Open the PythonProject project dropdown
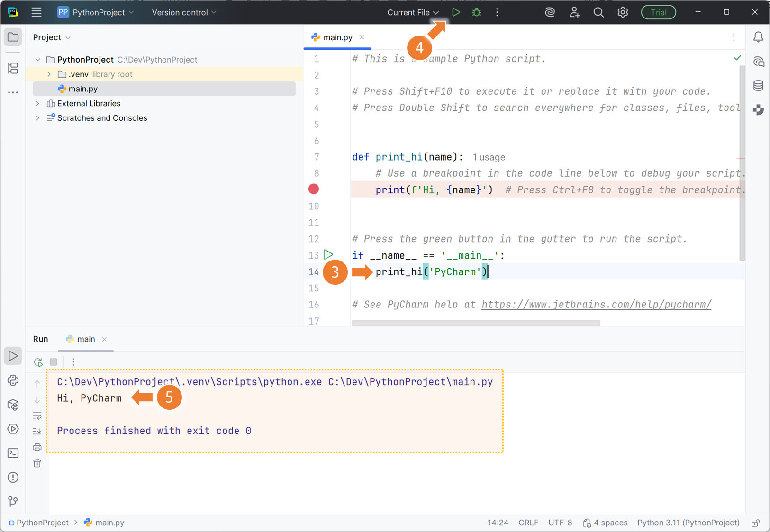Viewport: 770px width, 532px height. coord(95,12)
